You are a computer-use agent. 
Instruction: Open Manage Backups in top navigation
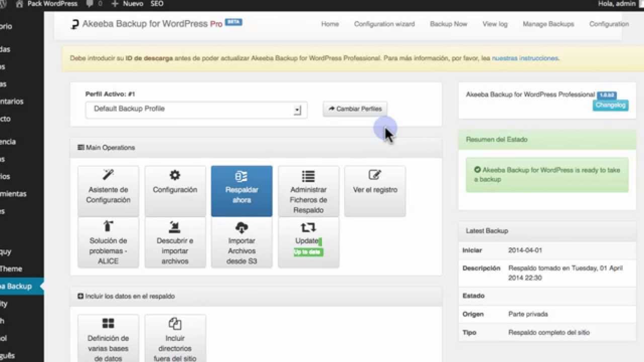[x=548, y=24]
